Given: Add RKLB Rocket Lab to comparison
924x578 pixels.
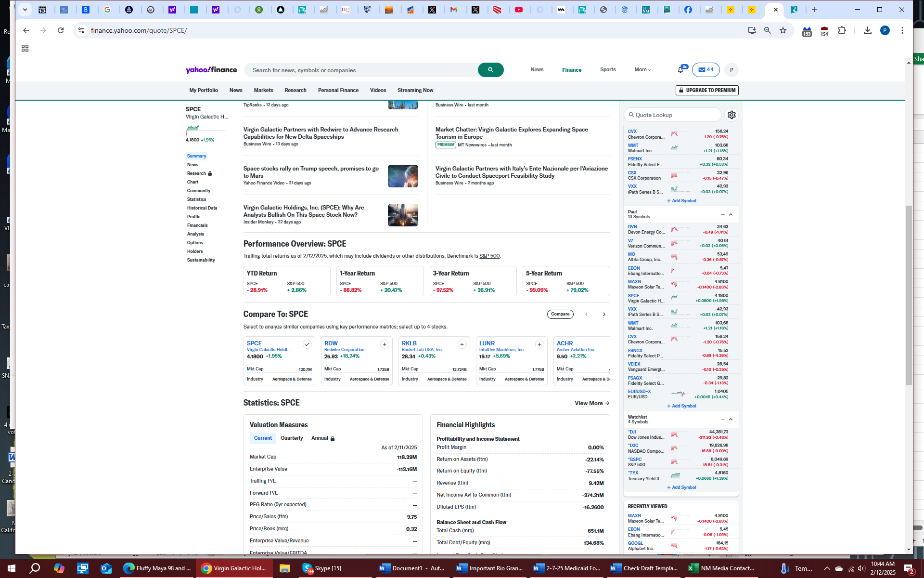Looking at the screenshot, I should pyautogui.click(x=462, y=344).
